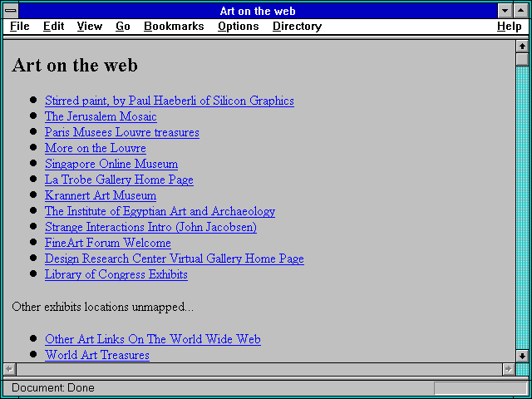The height and width of the screenshot is (399, 532).
Task: Visit the Singapore Online Museum link
Action: point(111,164)
